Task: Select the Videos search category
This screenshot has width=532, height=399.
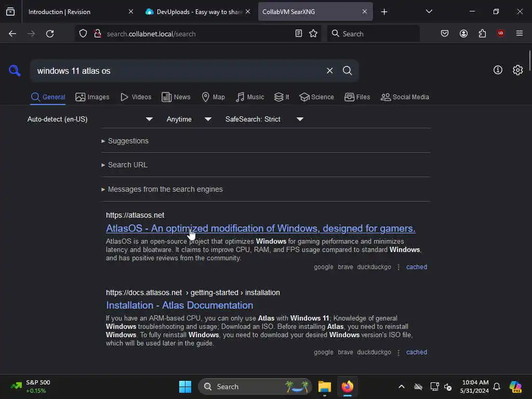Action: (x=136, y=97)
